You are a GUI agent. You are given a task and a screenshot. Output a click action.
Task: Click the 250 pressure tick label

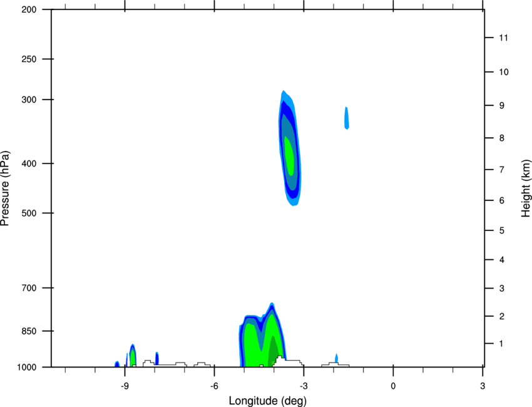(29, 59)
